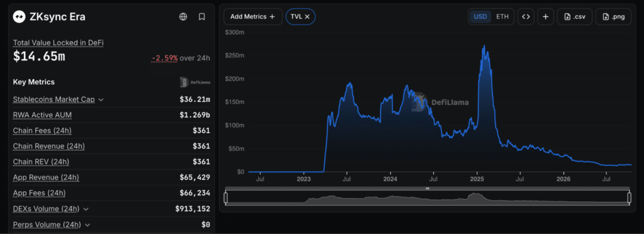Click the top grip of range selector
644x234 pixels.
click(x=428, y=189)
